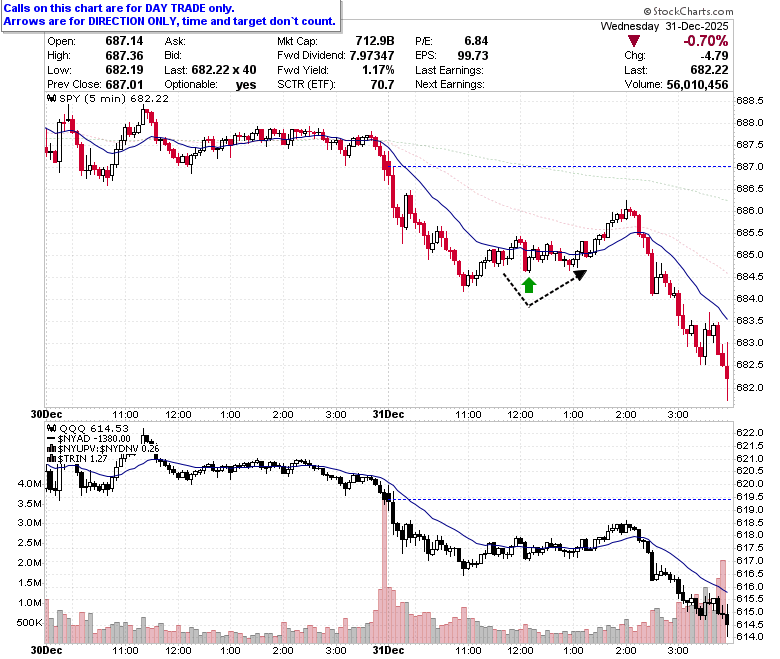Click the candlestick icon beside the QQQ label
This screenshot has height=659, width=780.
pyautogui.click(x=52, y=428)
